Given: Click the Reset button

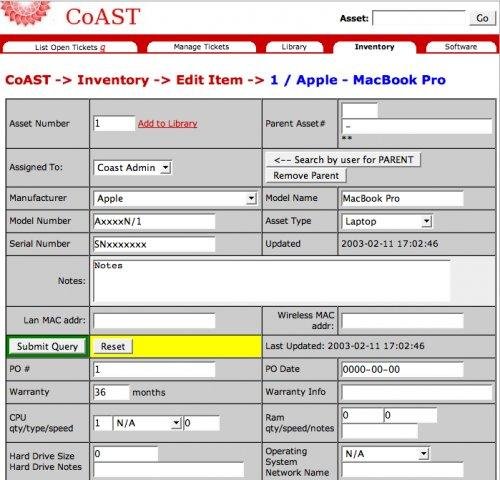Looking at the screenshot, I should [x=113, y=346].
